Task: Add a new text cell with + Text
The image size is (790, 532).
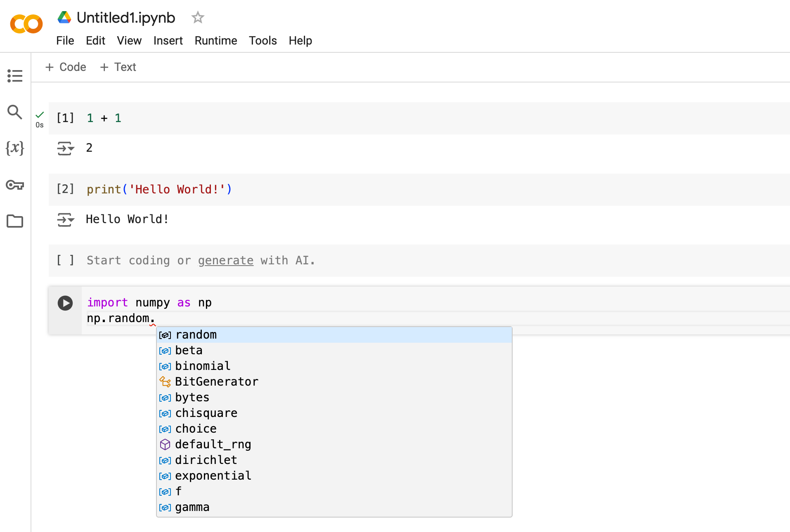Action: pos(118,67)
